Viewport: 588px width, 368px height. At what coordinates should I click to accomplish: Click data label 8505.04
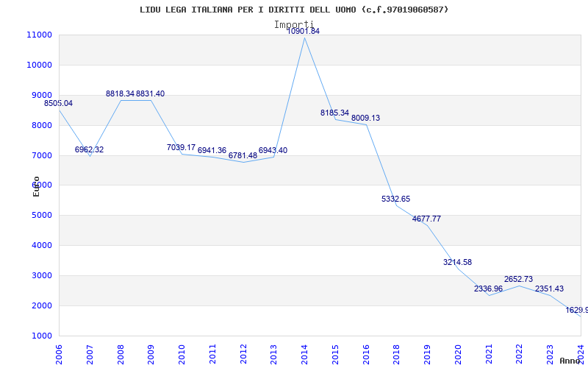pyautogui.click(x=59, y=103)
